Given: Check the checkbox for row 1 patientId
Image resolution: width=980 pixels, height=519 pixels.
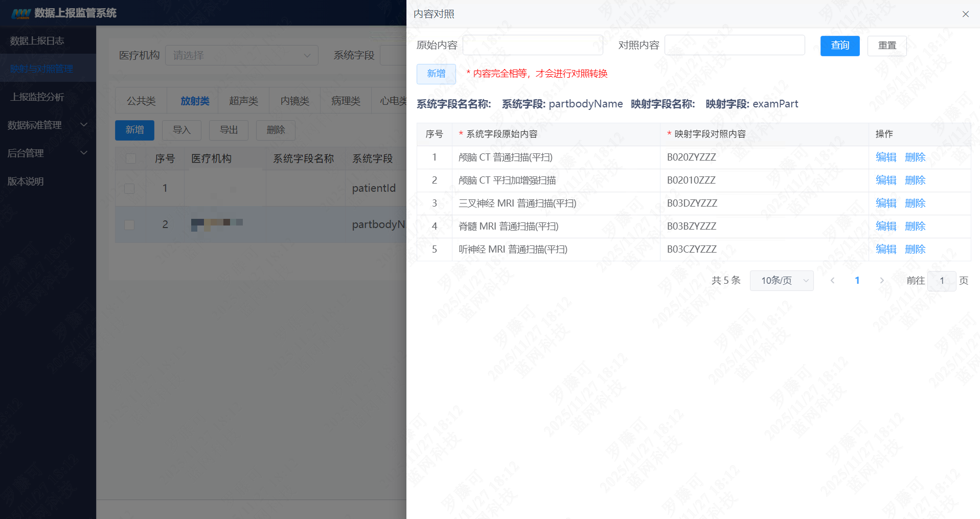Looking at the screenshot, I should [x=130, y=189].
